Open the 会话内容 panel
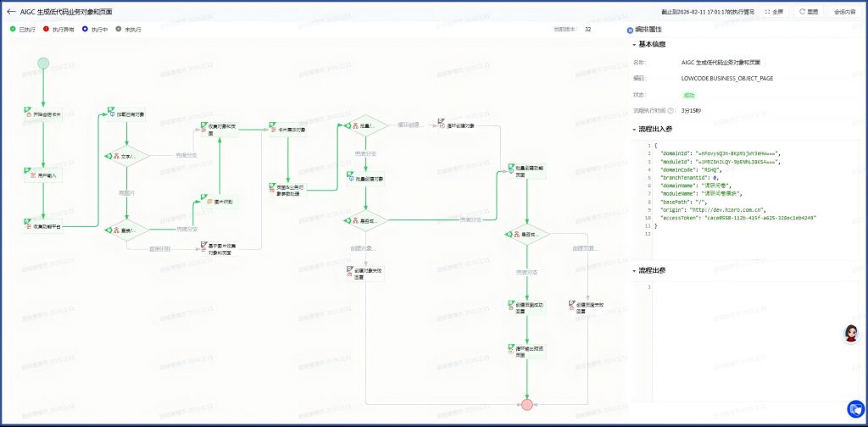The width and height of the screenshot is (868, 427). point(844,12)
